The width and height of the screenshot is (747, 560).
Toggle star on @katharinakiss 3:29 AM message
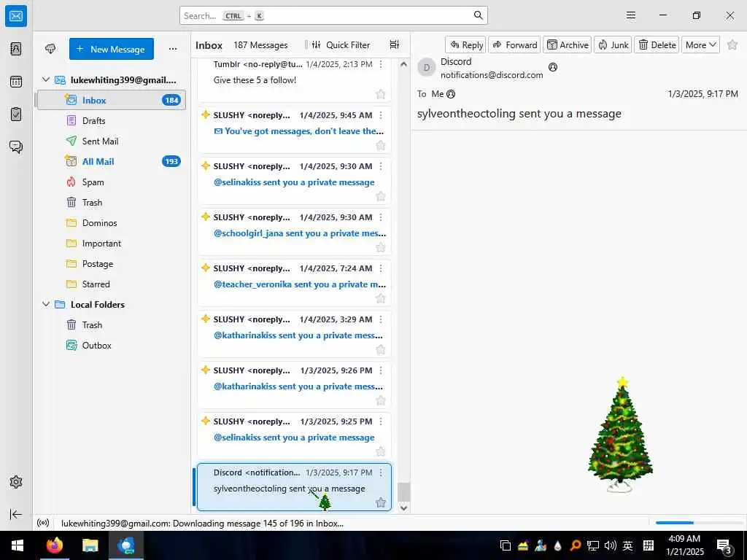pos(381,349)
